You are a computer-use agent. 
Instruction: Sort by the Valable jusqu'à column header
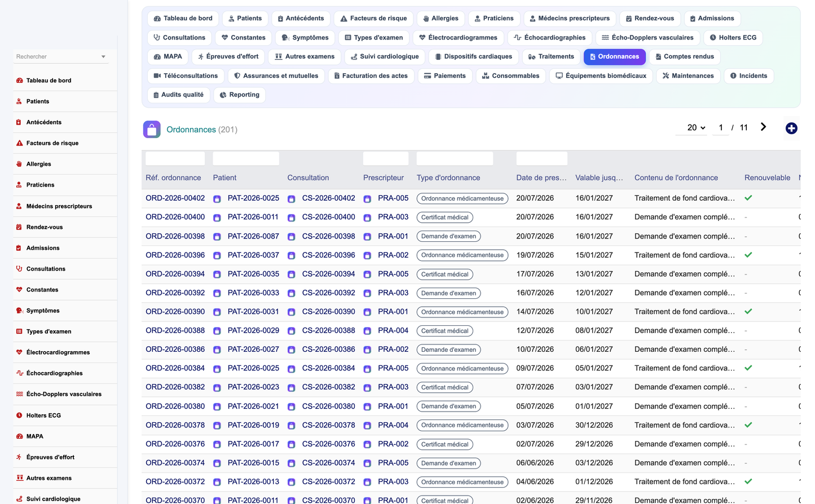(x=599, y=178)
